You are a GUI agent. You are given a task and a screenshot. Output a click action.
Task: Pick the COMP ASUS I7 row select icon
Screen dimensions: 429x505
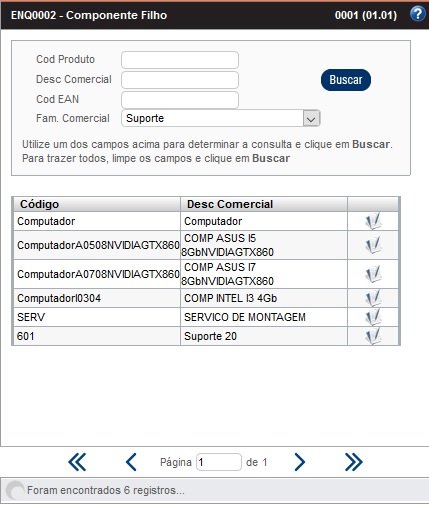[373, 274]
